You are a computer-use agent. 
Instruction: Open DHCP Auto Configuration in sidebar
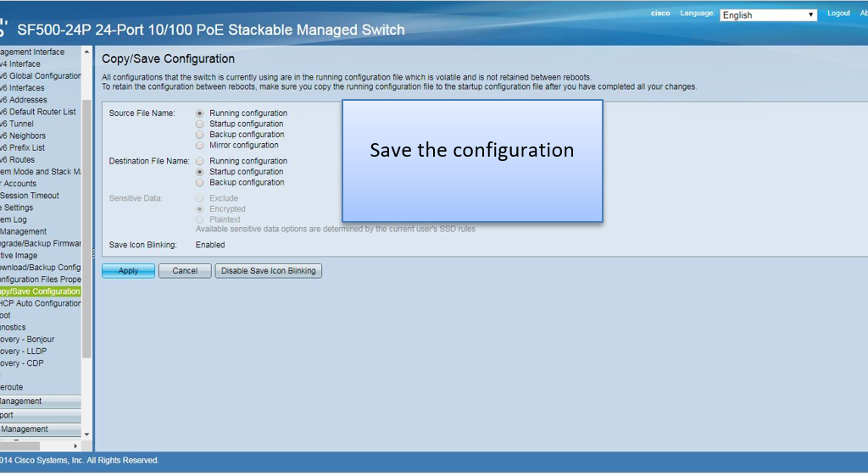click(41, 303)
